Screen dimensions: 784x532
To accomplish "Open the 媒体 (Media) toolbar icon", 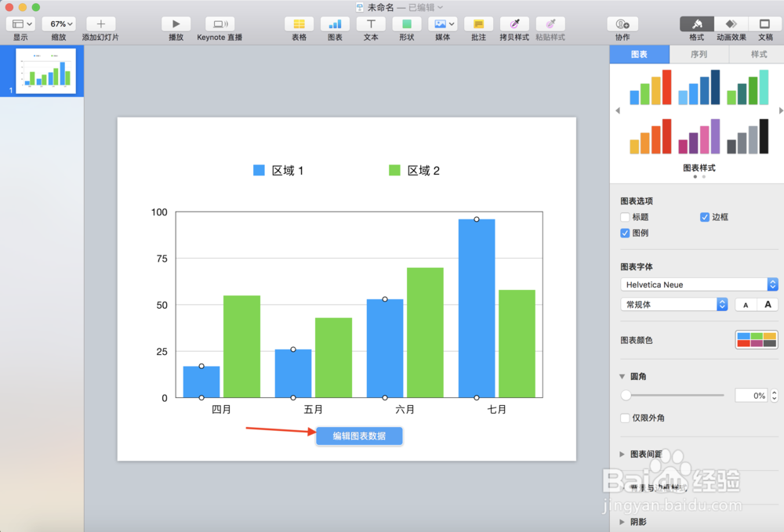I will 442,24.
